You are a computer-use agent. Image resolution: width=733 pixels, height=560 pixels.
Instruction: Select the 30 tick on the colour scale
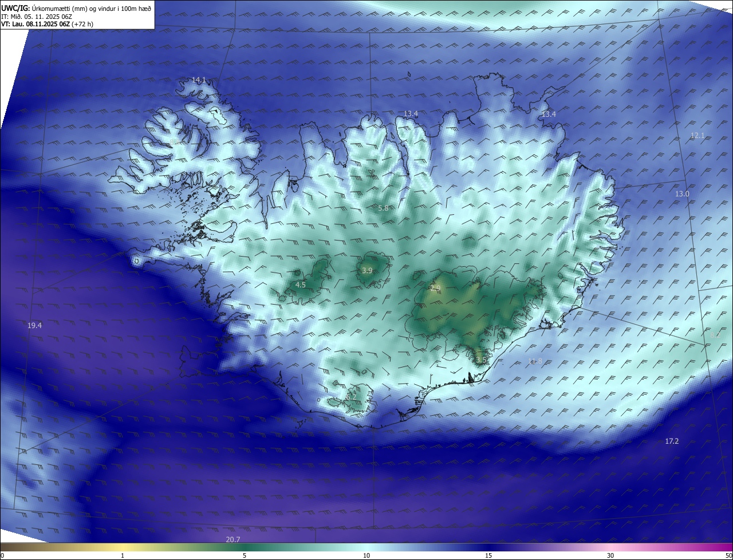(610, 555)
